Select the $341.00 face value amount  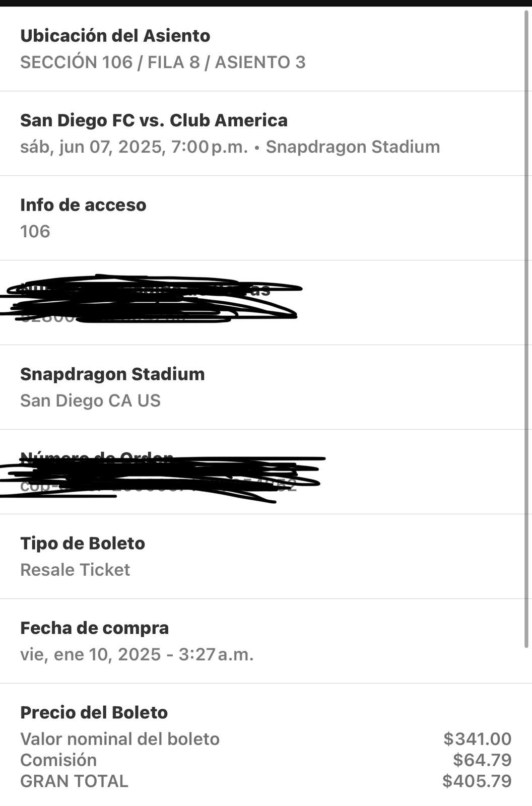[477, 739]
